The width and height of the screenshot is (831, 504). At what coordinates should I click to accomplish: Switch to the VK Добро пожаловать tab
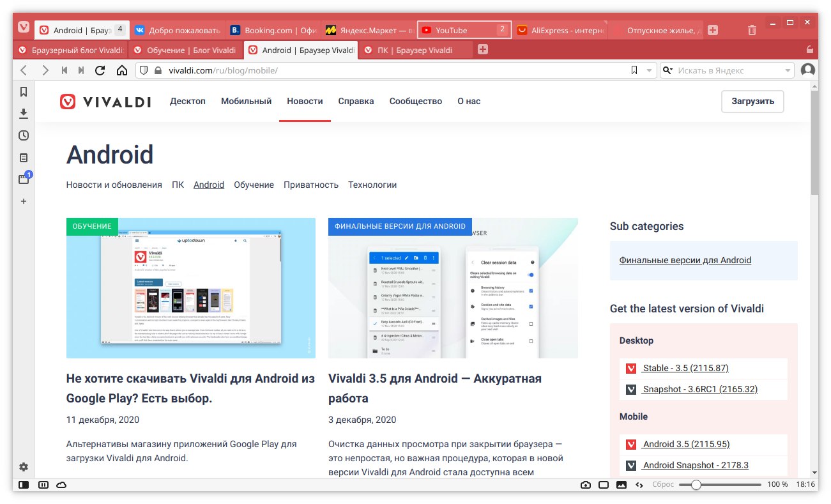point(177,30)
